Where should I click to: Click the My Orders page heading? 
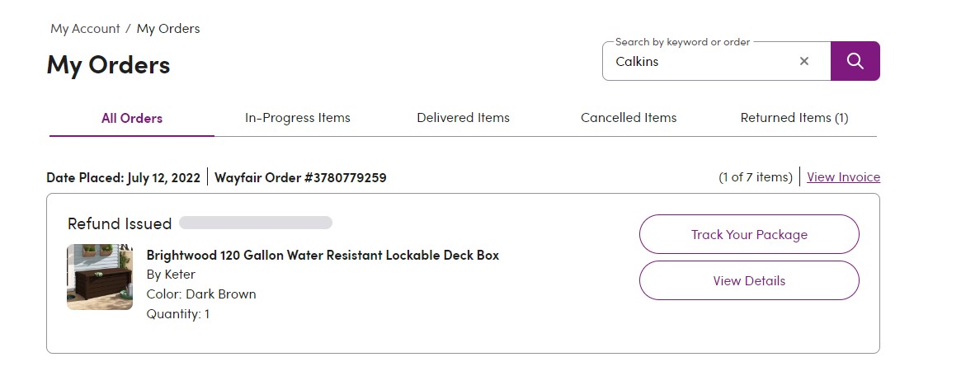pyautogui.click(x=108, y=65)
